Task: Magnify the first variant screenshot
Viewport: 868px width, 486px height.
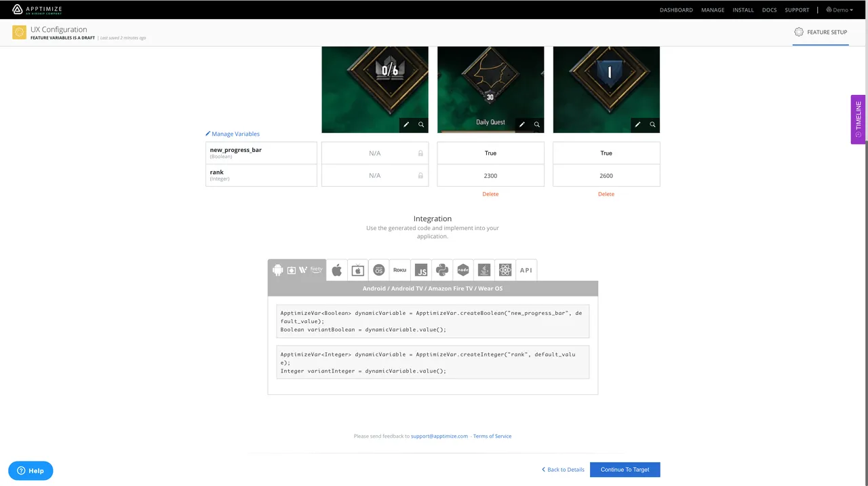Action: [x=421, y=125]
